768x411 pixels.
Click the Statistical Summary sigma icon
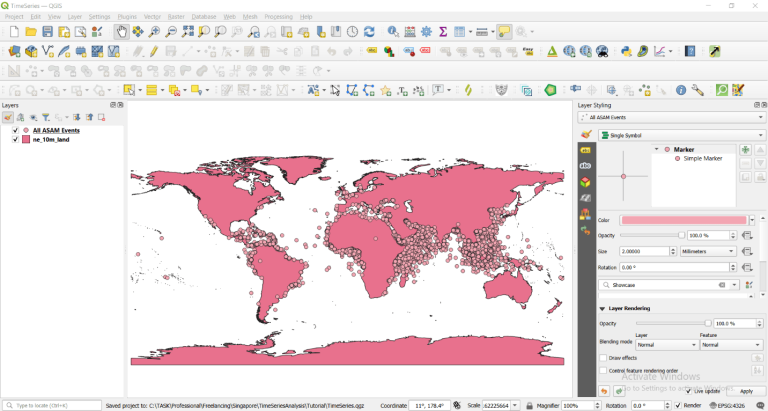pyautogui.click(x=442, y=32)
